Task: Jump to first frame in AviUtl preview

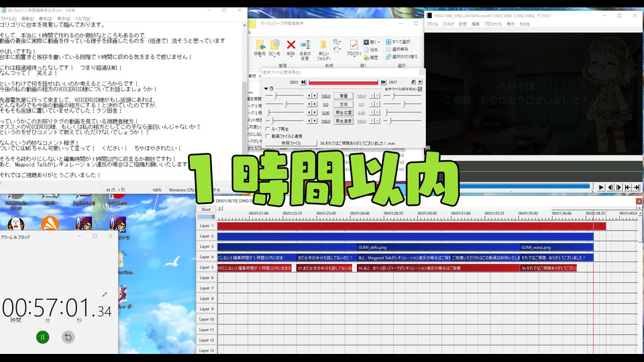Action: click(628, 187)
